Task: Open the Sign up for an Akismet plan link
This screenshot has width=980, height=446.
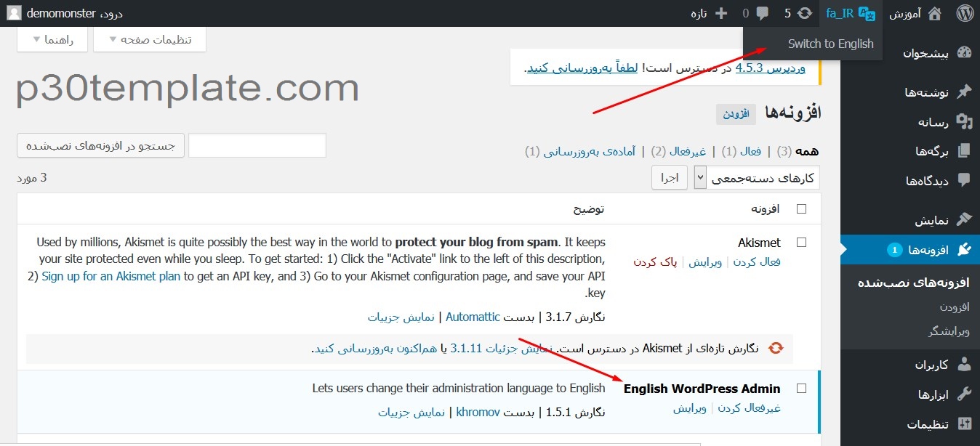Action: pyautogui.click(x=111, y=276)
